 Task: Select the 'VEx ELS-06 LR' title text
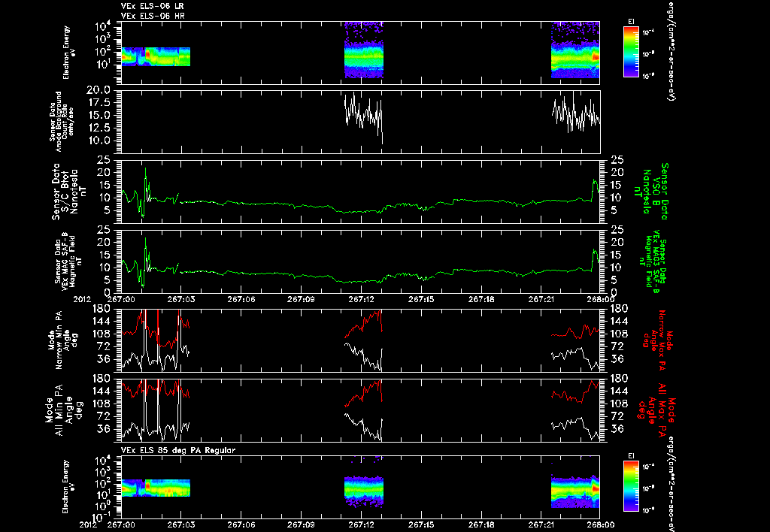[152, 6]
